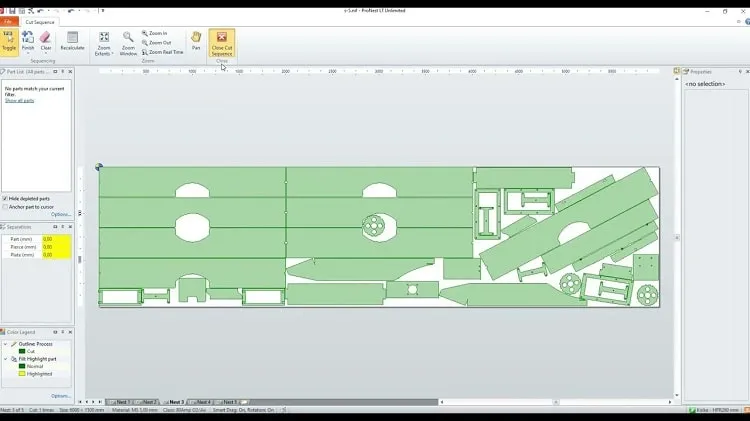Viewport: 750px width, 421px height.
Task: Click the Zoom Real Time tool
Action: [163, 52]
